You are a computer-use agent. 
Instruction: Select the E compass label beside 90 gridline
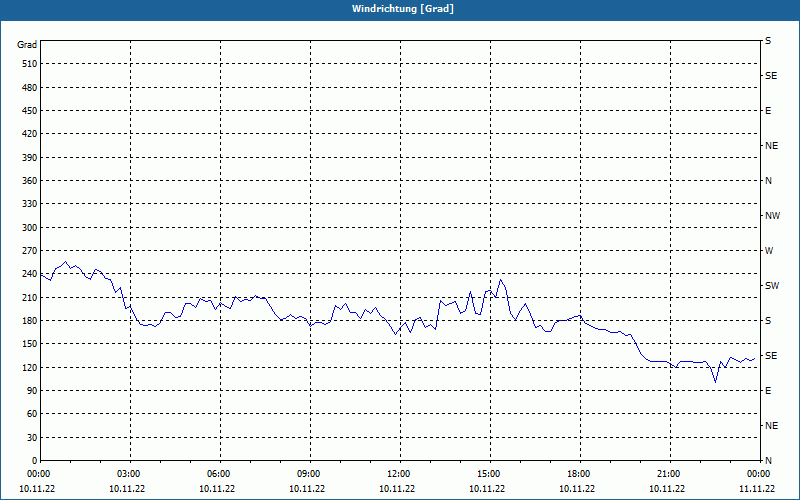tap(768, 391)
